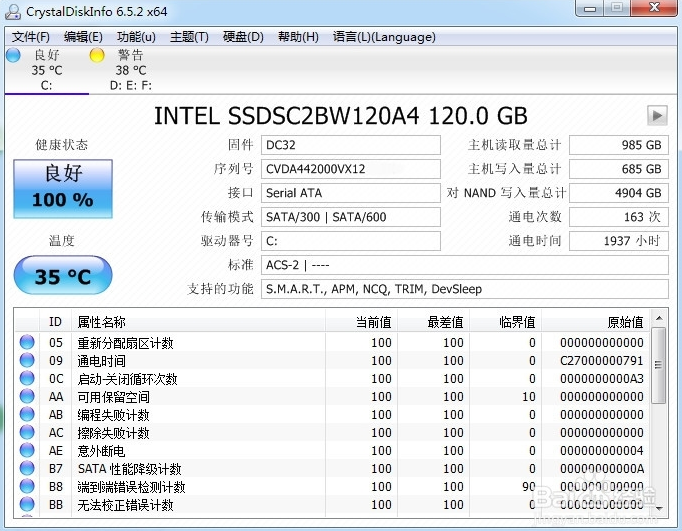Open the 语言(L)(Language) menu
Image resolution: width=682 pixels, height=531 pixels.
point(384,37)
